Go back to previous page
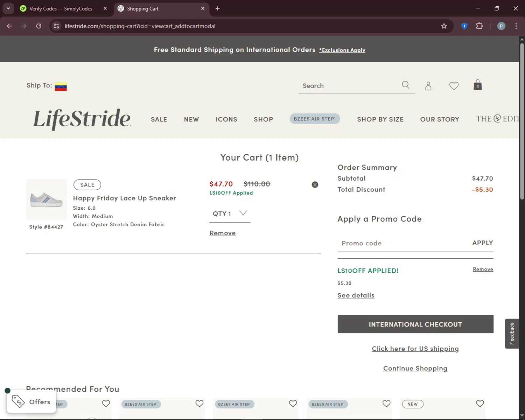This screenshot has width=525, height=420. coord(9,26)
